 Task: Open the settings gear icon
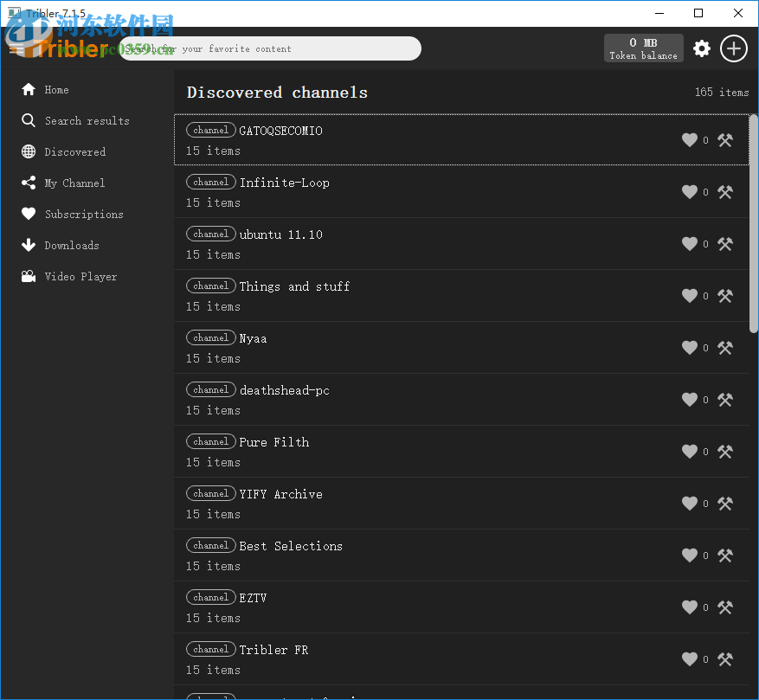[x=701, y=48]
